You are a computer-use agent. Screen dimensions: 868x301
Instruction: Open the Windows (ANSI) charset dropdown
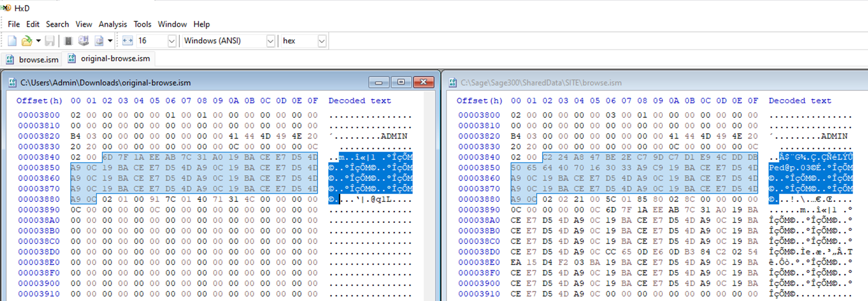coord(270,41)
